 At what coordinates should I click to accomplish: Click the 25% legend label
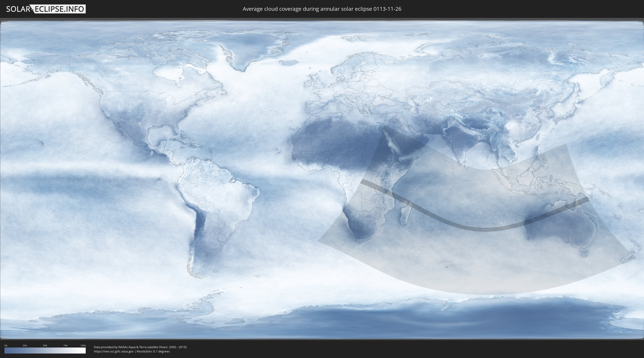[25, 345]
